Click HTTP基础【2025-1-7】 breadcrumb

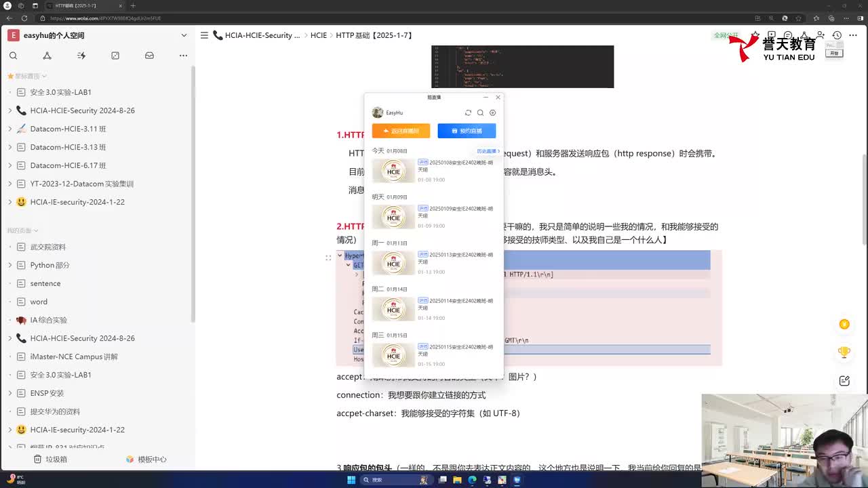[x=374, y=35]
